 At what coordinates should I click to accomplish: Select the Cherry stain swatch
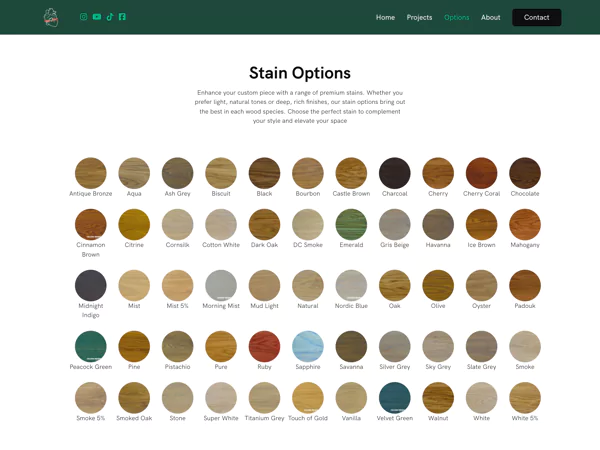click(x=438, y=173)
